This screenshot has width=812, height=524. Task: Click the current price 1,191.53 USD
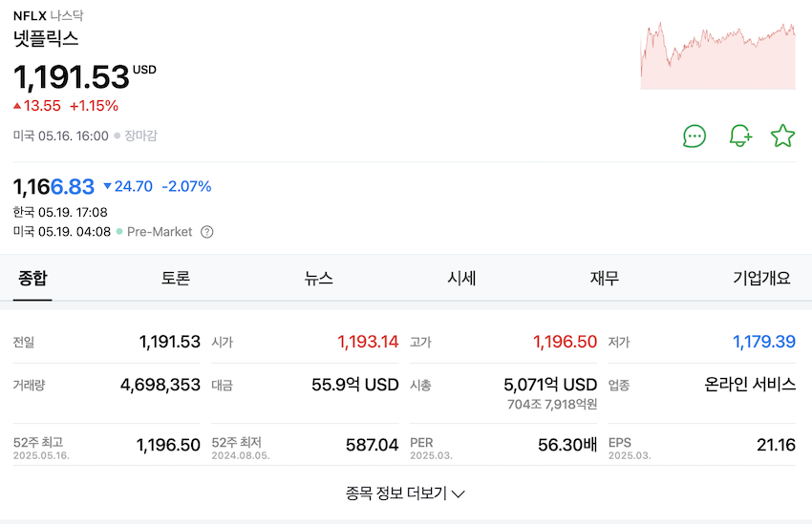[84, 76]
